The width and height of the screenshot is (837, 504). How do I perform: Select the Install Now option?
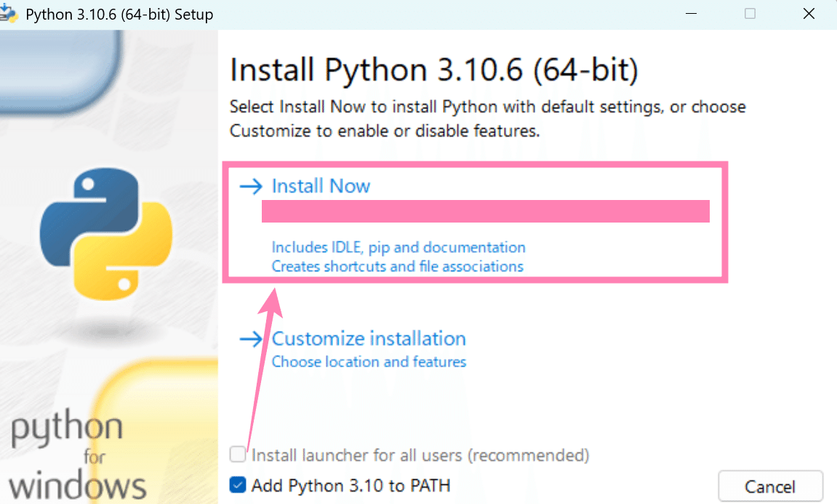pyautogui.click(x=320, y=186)
